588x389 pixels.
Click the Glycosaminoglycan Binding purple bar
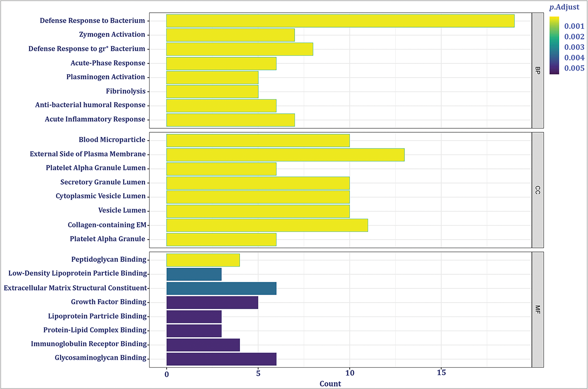pos(221,359)
